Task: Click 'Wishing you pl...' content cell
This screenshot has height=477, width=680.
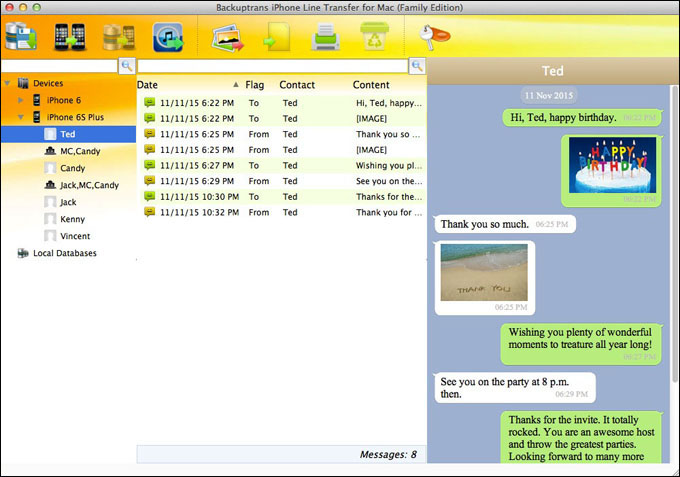Action: pyautogui.click(x=389, y=165)
